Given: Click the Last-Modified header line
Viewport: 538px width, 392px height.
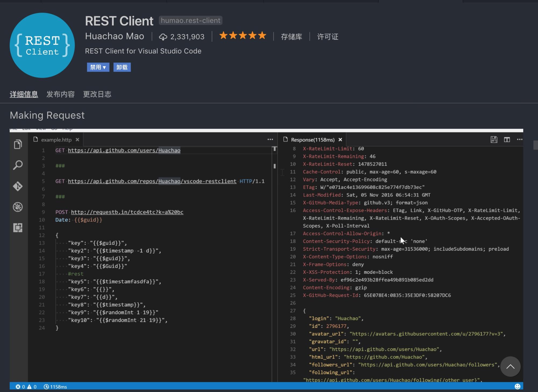Looking at the screenshot, I should pos(367,195).
